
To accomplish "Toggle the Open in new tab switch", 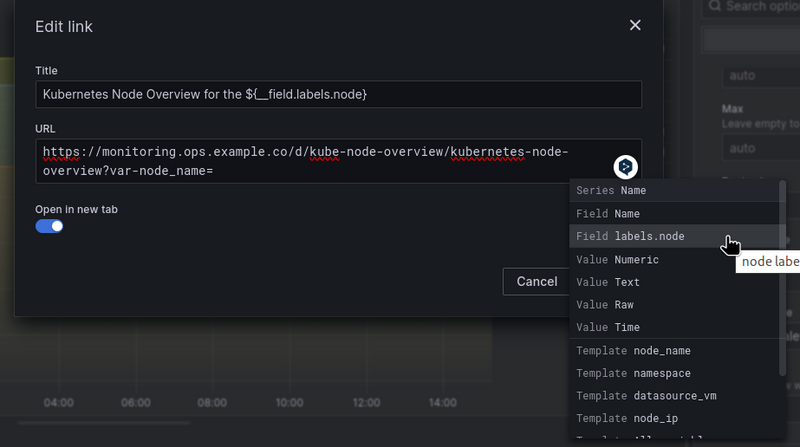I will [49, 226].
